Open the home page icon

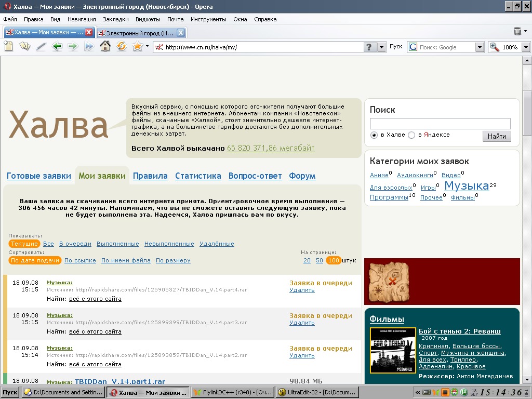[x=105, y=46]
